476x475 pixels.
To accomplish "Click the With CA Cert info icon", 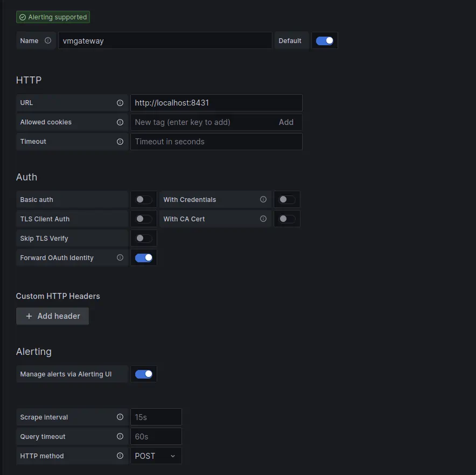I will tap(263, 219).
